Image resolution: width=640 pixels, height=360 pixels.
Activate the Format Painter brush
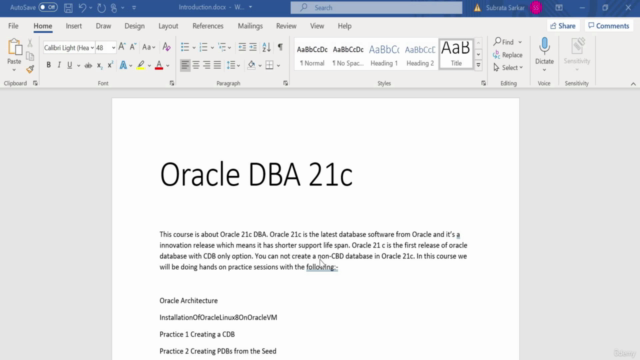[30, 69]
